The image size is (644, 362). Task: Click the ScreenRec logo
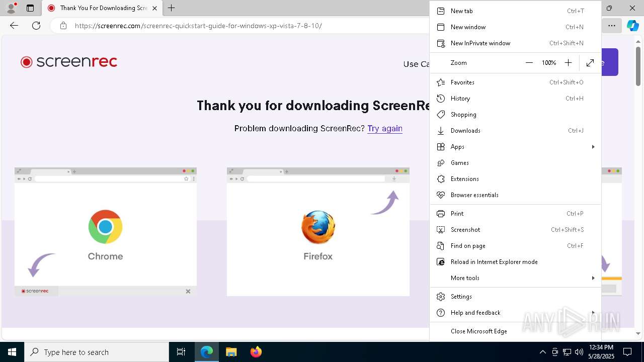point(69,62)
